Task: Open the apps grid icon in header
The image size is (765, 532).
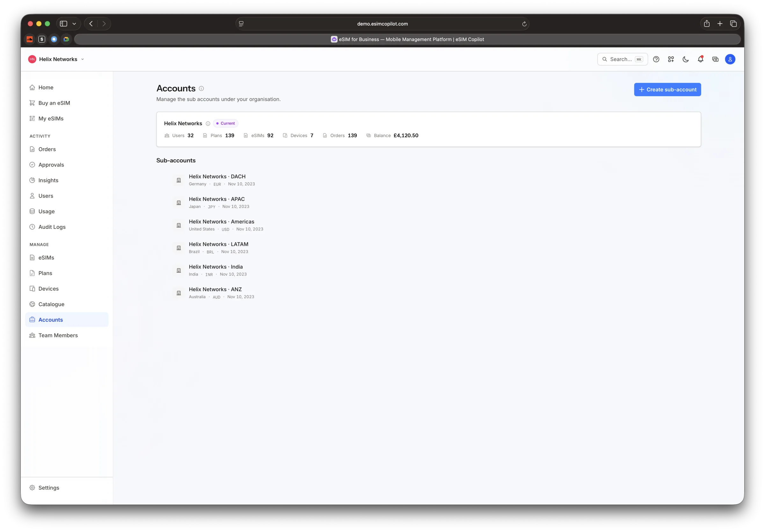Action: [x=671, y=59]
